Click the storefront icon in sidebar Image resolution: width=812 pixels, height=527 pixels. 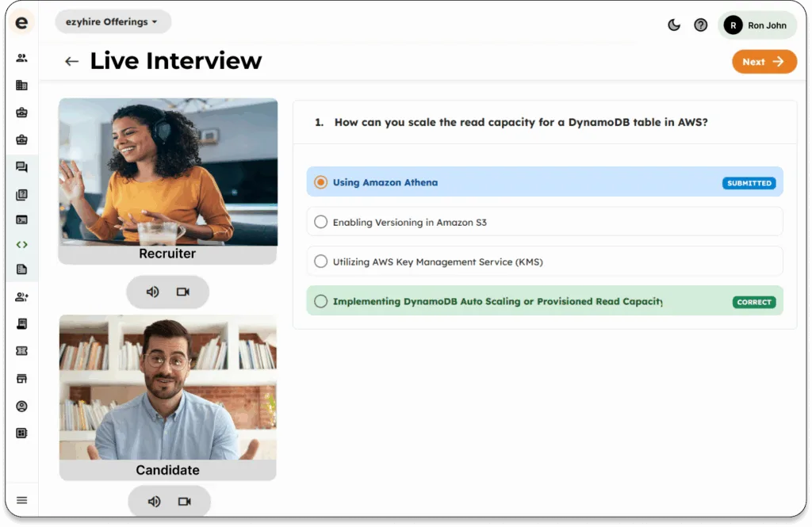tap(21, 378)
